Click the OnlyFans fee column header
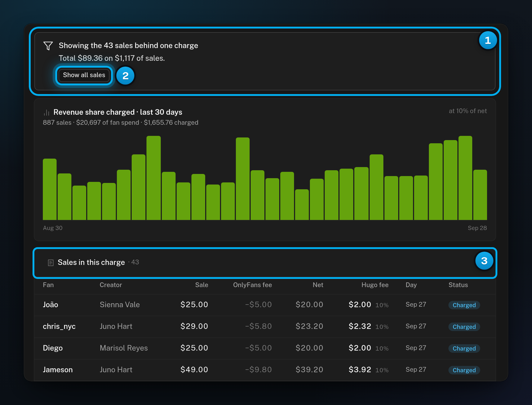This screenshot has width=532, height=405. tap(252, 285)
